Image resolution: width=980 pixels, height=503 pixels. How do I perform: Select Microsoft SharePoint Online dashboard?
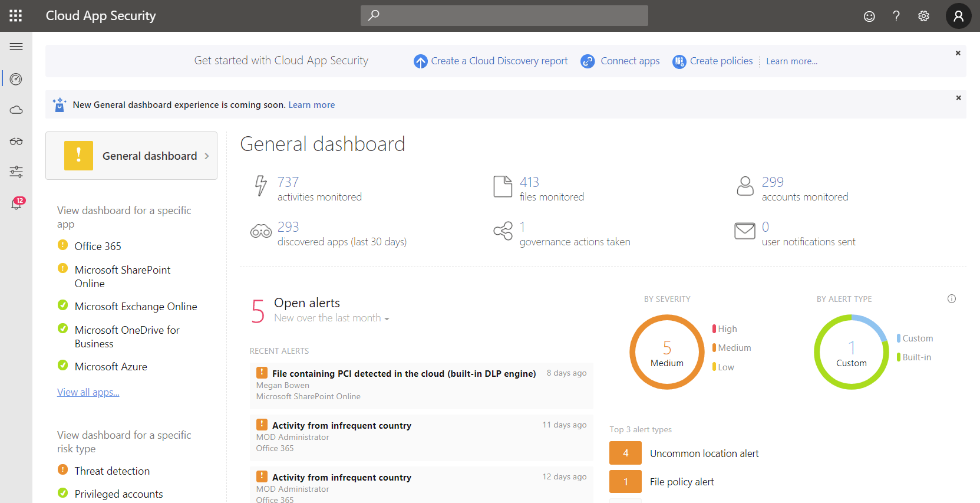(123, 277)
